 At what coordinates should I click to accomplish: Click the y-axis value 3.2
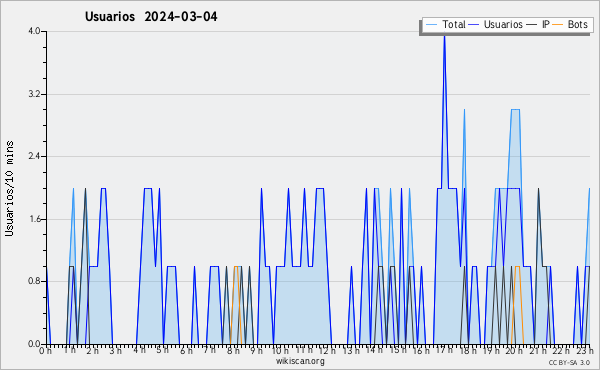point(34,94)
